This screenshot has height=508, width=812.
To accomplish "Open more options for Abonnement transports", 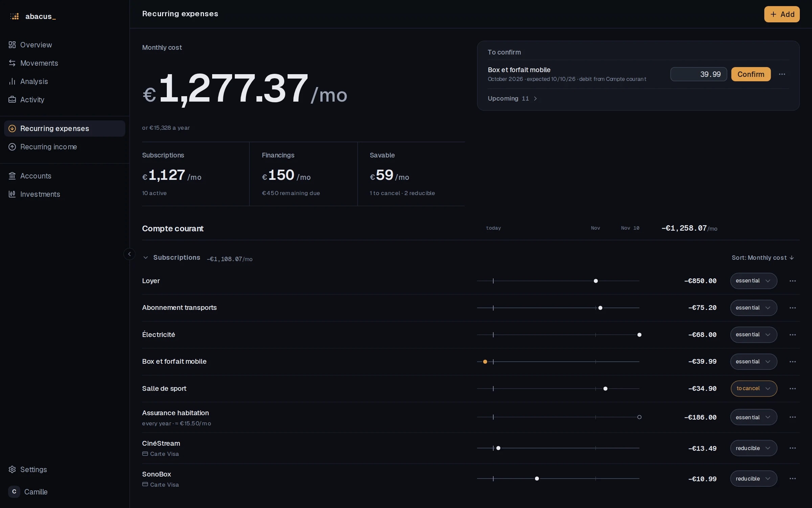I will 792,308.
